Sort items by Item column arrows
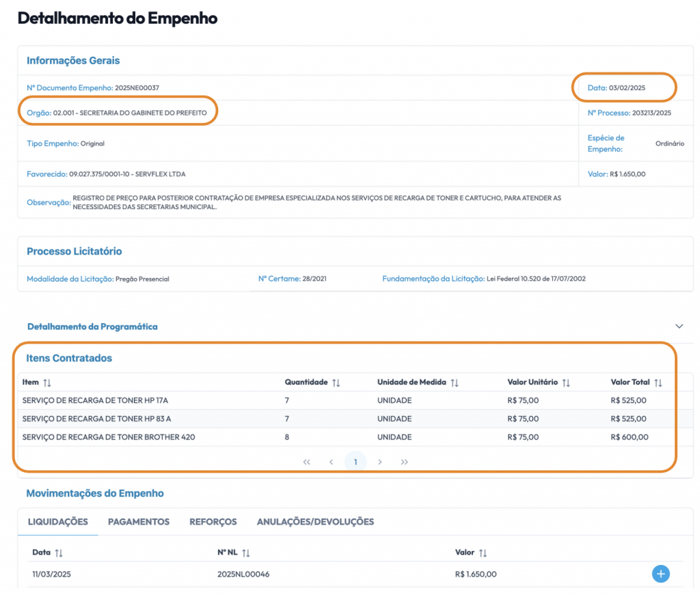This screenshot has height=595, width=700. coord(47,383)
